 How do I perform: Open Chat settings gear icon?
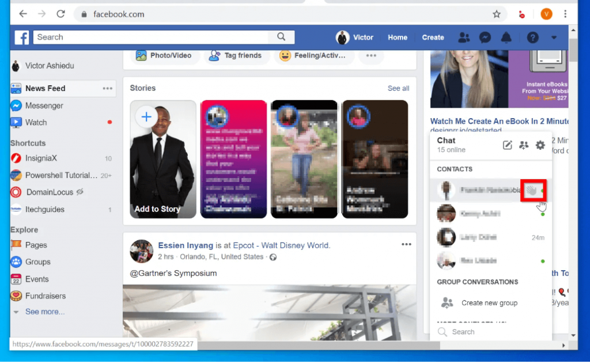coord(540,145)
